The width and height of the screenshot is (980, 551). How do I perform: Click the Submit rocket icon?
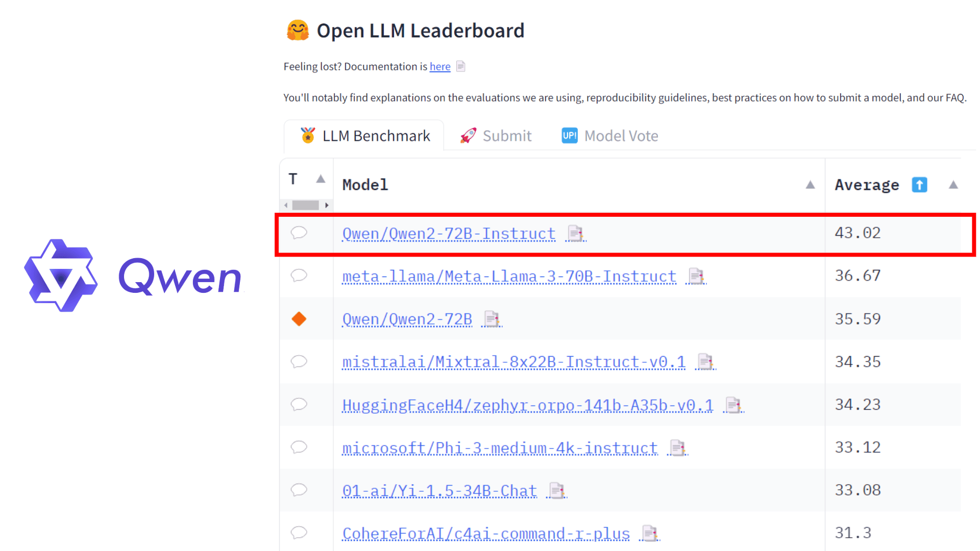(x=467, y=135)
